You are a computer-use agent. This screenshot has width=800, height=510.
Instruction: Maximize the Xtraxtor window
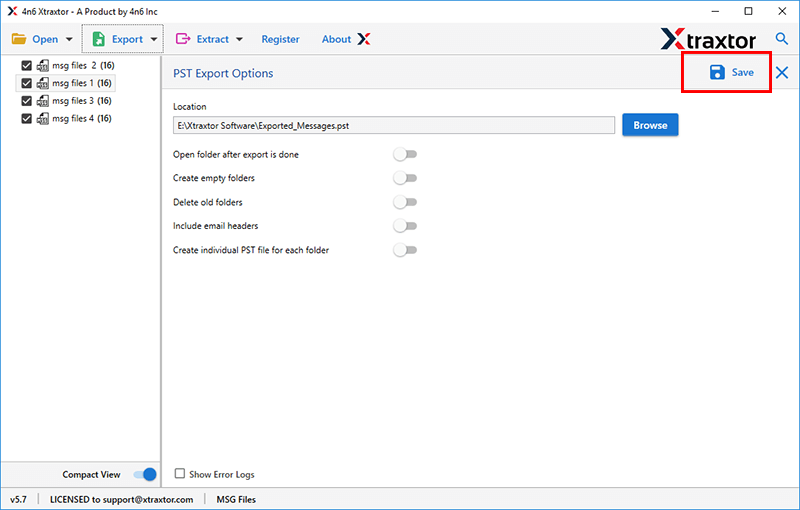pos(748,11)
